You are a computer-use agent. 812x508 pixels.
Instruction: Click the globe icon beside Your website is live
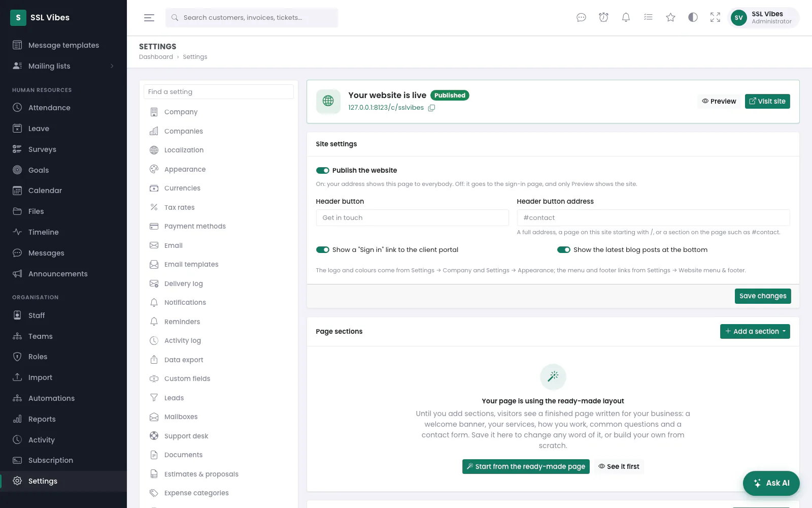coord(328,101)
